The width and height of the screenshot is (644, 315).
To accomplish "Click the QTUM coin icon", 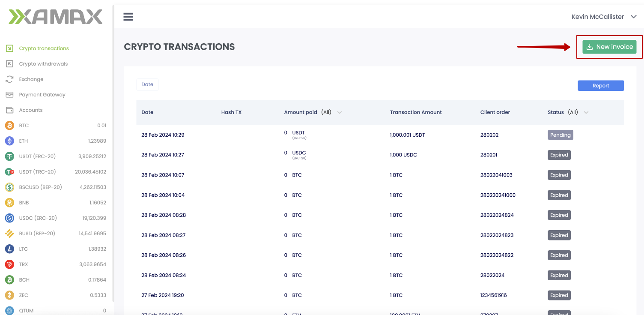I will coord(9,311).
